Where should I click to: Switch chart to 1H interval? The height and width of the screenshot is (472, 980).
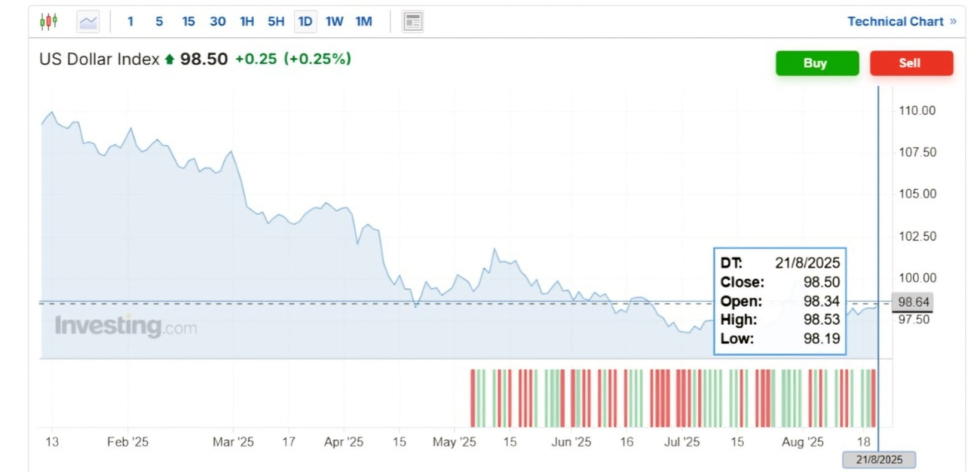247,21
